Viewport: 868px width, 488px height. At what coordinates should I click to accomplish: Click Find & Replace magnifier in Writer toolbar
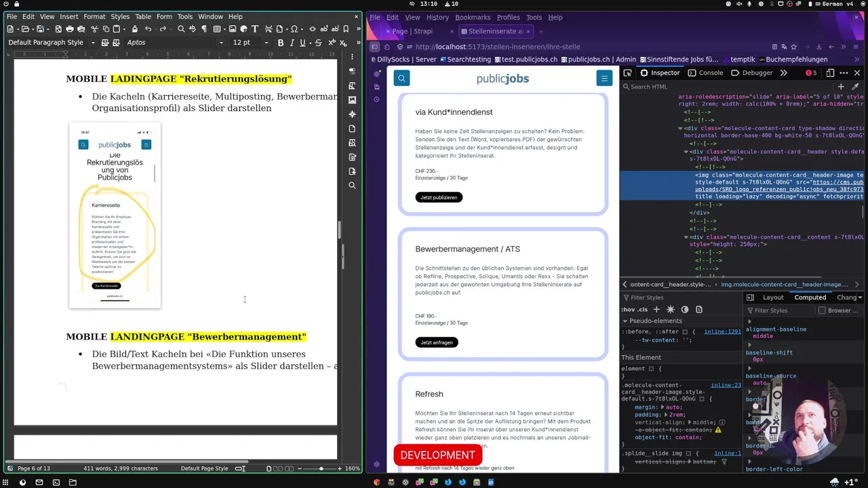click(181, 29)
